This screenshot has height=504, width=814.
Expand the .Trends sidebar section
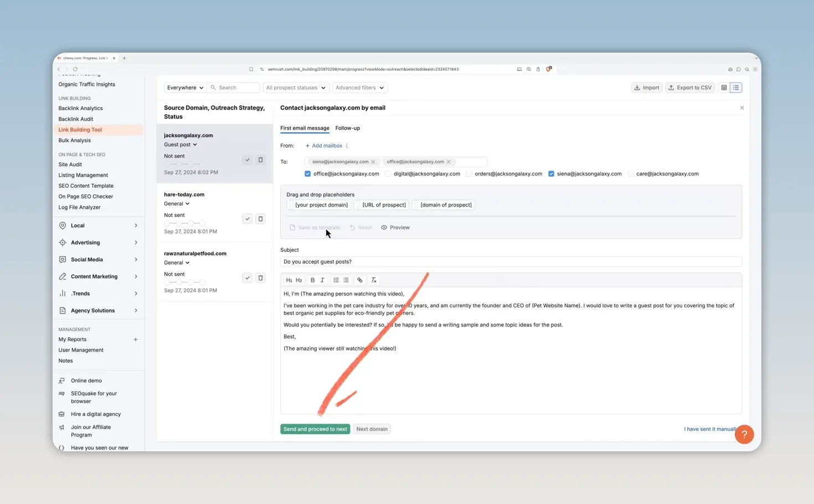(x=98, y=294)
